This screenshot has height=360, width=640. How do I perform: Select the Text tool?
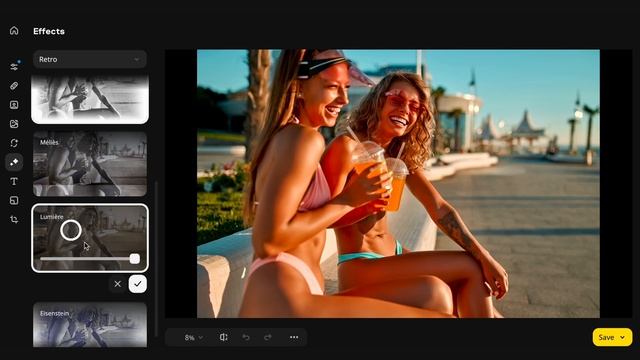[x=14, y=181]
